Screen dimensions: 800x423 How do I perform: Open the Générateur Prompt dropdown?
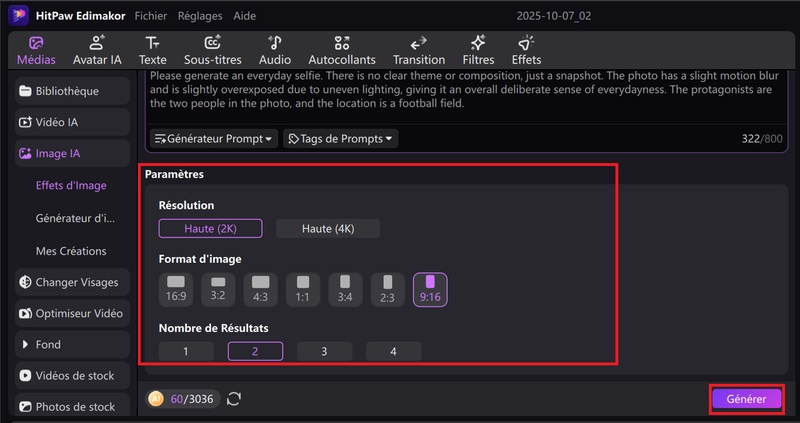pyautogui.click(x=214, y=138)
